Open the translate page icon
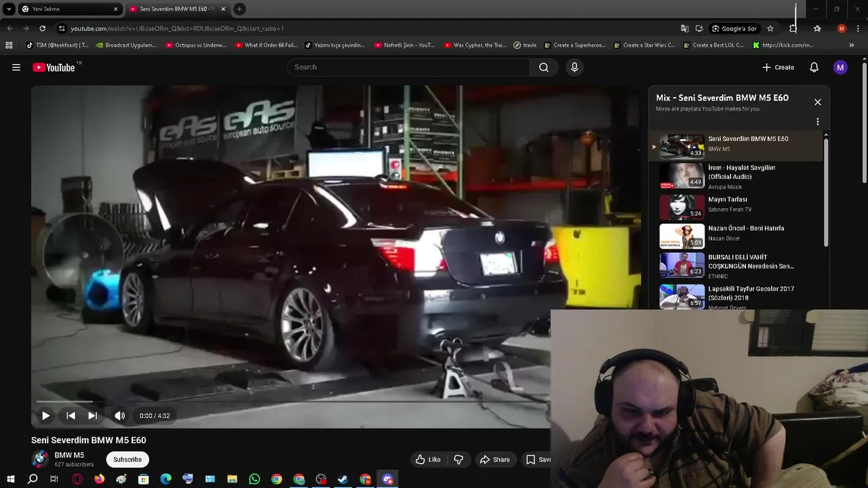Screen dimensions: 868x488 685,28
